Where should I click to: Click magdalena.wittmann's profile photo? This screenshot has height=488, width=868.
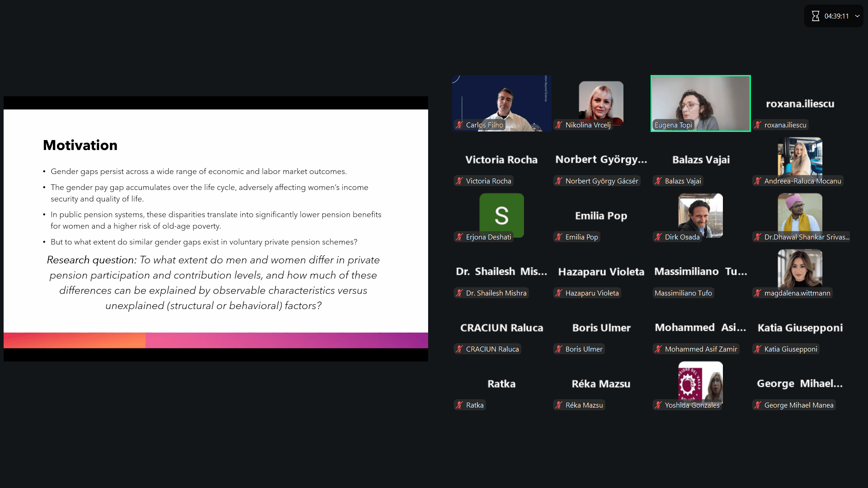tap(800, 268)
